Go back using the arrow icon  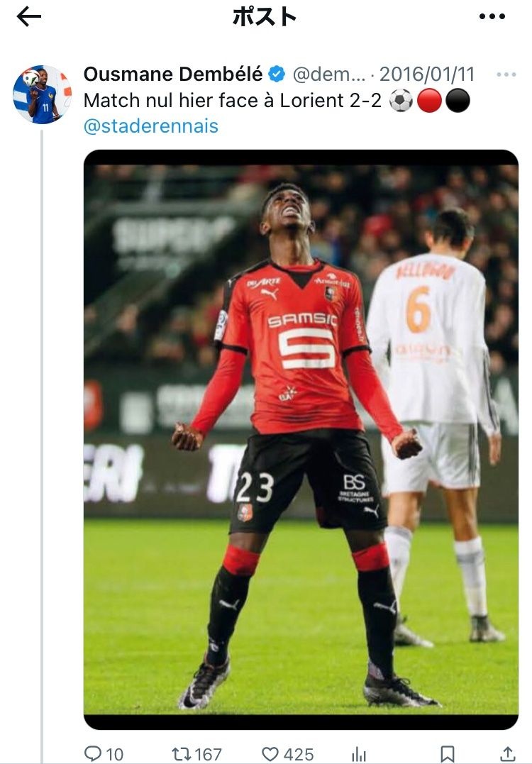pos(29,16)
